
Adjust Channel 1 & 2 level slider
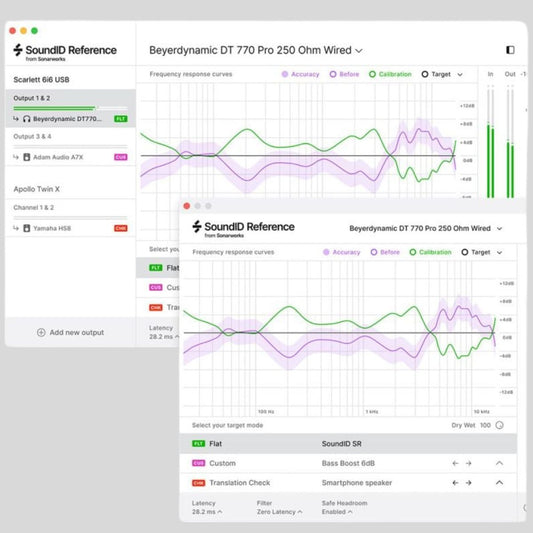[x=70, y=218]
